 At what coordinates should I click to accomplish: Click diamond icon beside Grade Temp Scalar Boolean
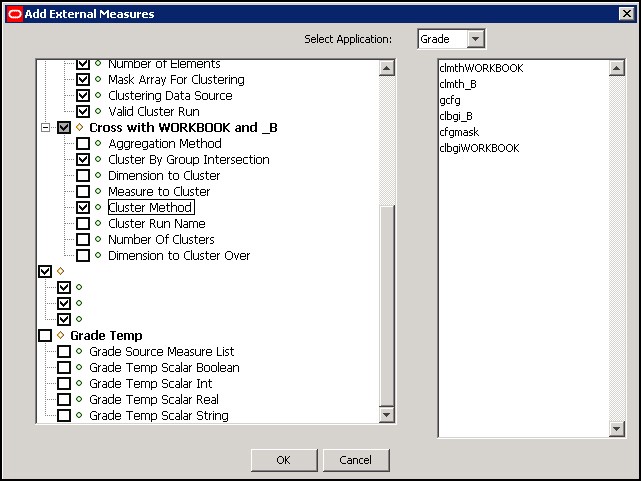pos(79,367)
